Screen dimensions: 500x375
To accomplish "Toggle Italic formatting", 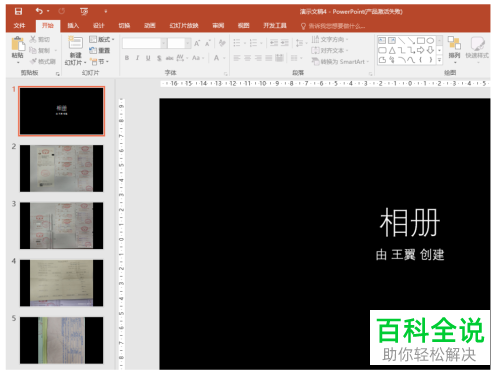I will (x=137, y=58).
